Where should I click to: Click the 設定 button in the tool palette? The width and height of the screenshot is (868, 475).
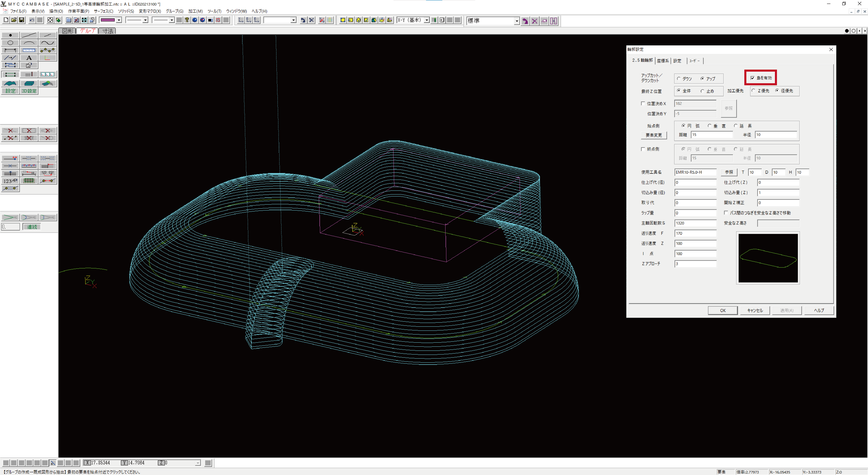10,91
